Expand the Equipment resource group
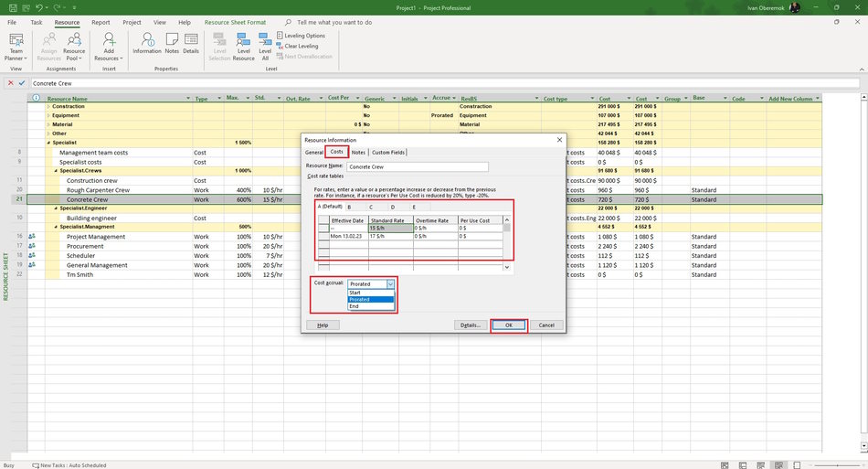This screenshot has width=868, height=469. click(48, 115)
